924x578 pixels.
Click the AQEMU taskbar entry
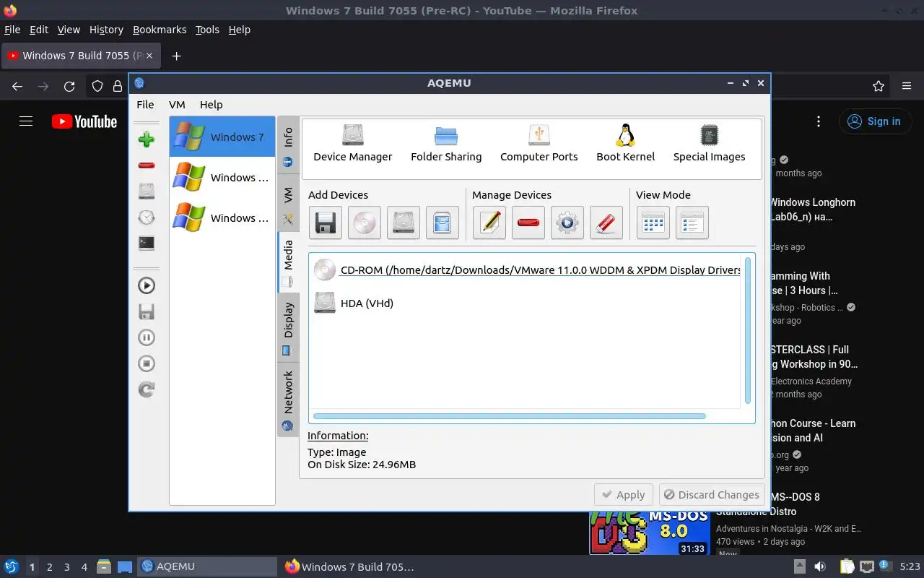point(208,566)
